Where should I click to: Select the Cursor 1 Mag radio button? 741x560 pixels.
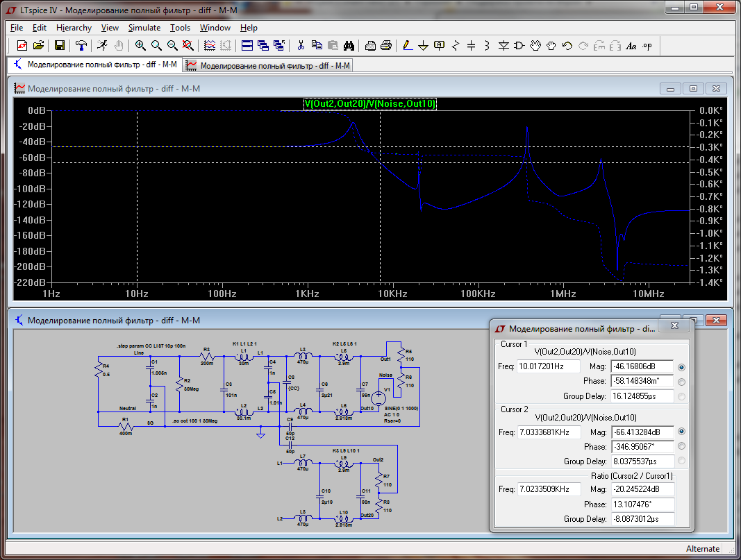[681, 367]
